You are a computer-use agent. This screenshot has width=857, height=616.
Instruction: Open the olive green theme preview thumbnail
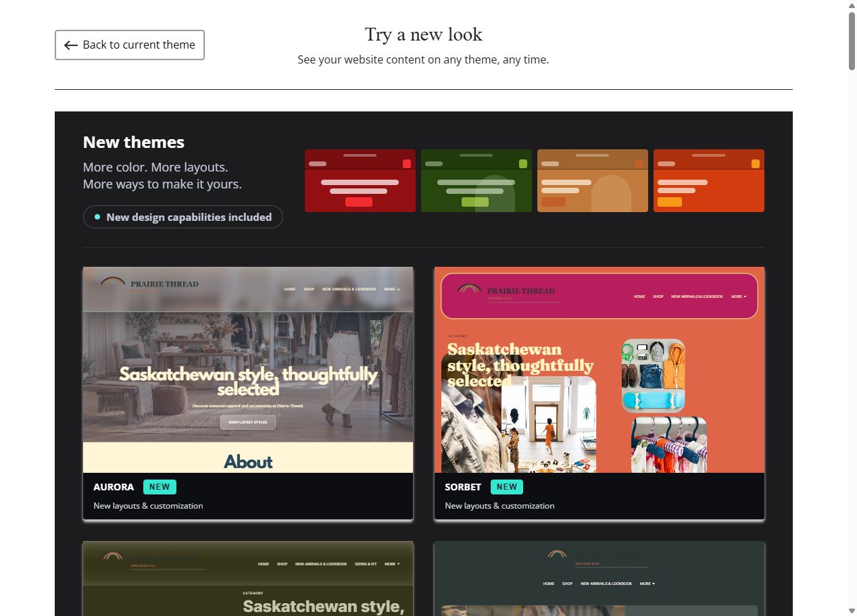click(248, 578)
